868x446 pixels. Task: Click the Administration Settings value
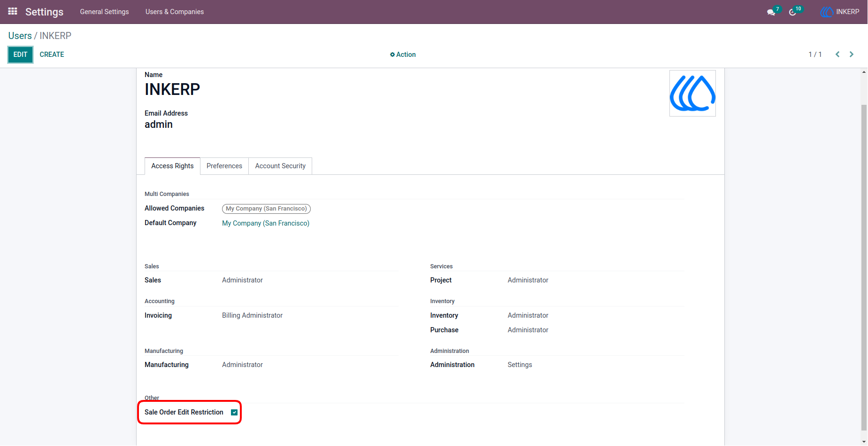(520, 365)
